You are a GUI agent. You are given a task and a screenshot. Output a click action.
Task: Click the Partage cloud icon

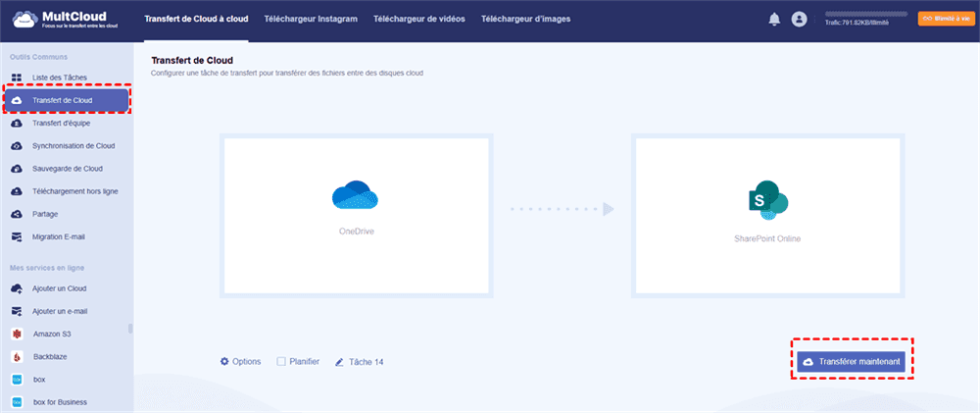tap(18, 215)
